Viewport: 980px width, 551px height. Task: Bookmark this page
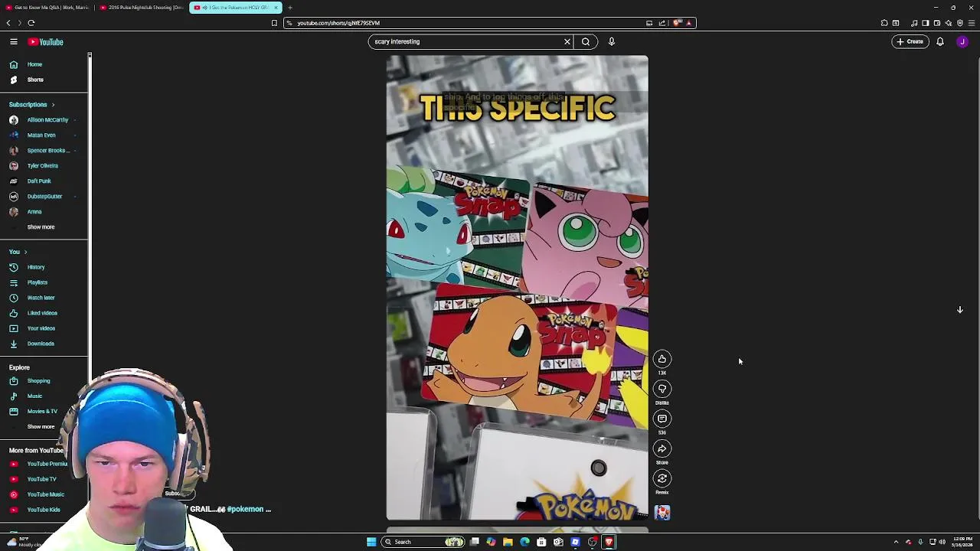(x=274, y=23)
